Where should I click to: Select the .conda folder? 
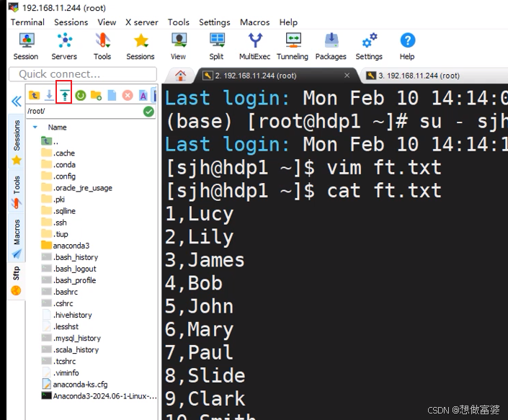(x=58, y=164)
